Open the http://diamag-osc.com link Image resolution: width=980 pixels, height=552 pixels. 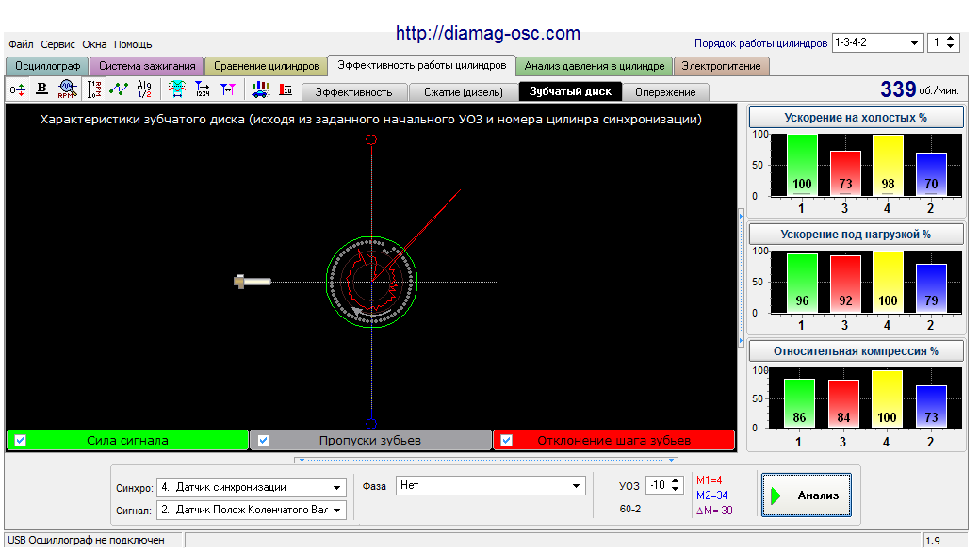(488, 33)
